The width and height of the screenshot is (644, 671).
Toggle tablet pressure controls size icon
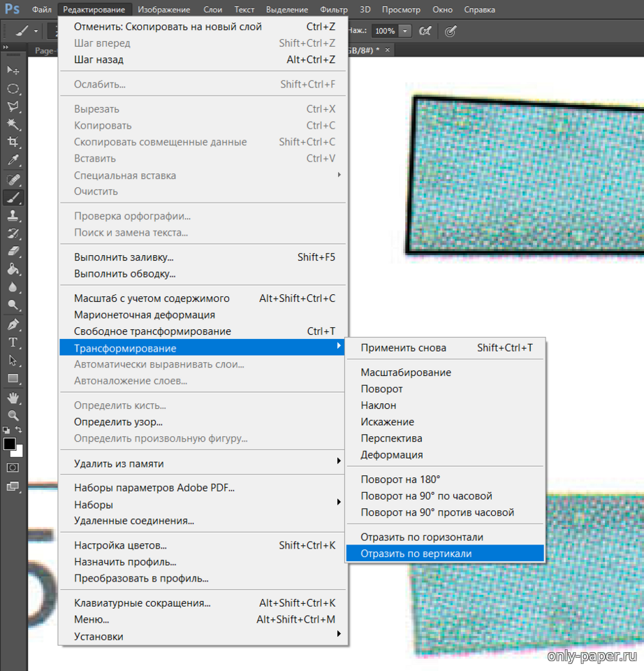click(451, 31)
